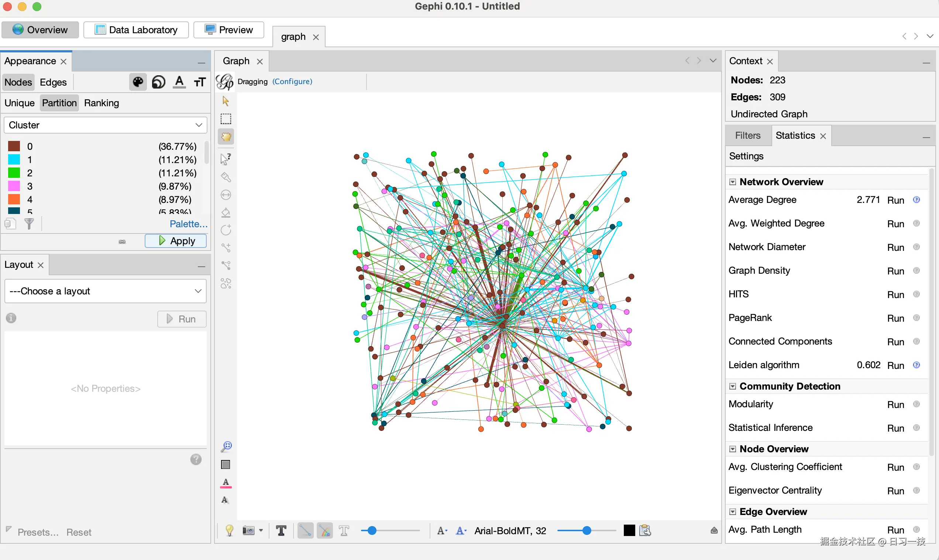Toggle the auto-apply link icon beside Apply
Viewport: 939px width, 560px height.
pos(122,242)
